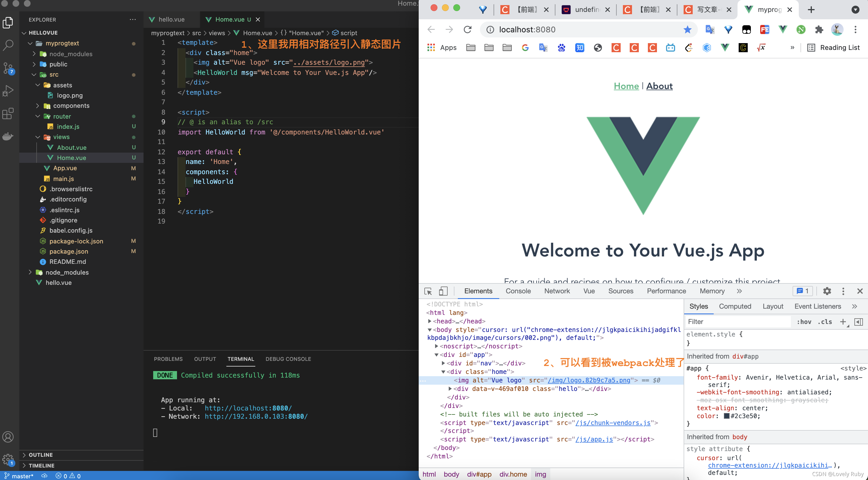Click the Docker icon in activity bar
This screenshot has height=480, width=868.
pos(8,136)
